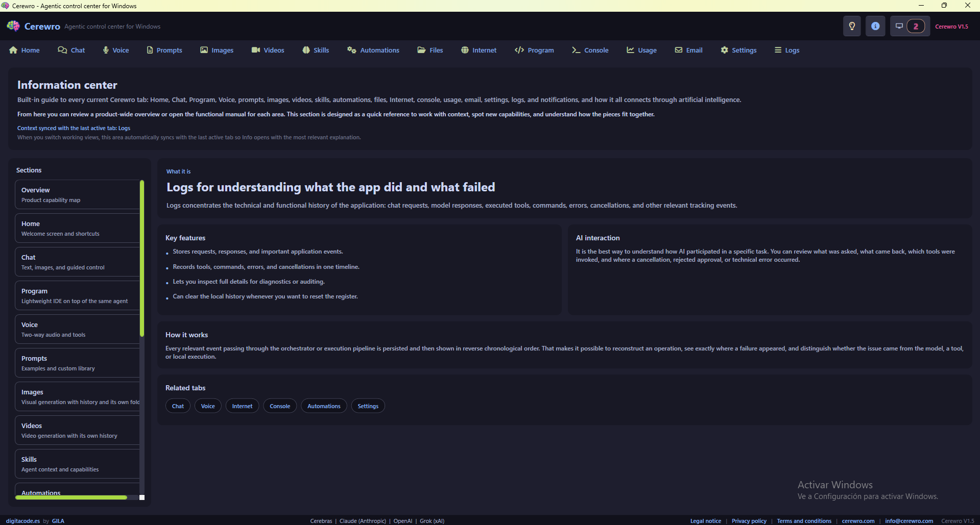Image resolution: width=980 pixels, height=525 pixels.
Task: Click the Files folder icon
Action: coord(421,50)
